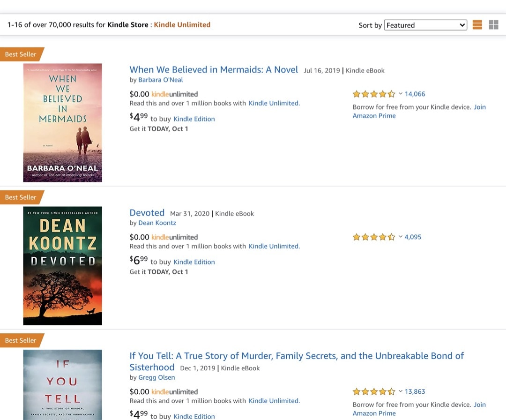Click the kindleunlimited logo on first result
Screen dimensions: 506x420
pos(174,93)
